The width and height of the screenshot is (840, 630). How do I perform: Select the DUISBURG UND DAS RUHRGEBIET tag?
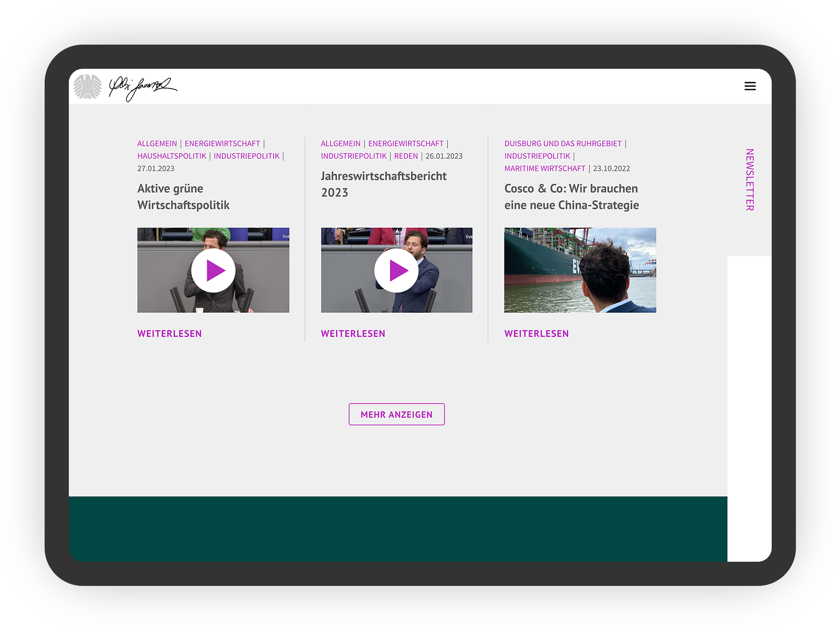[x=563, y=144]
